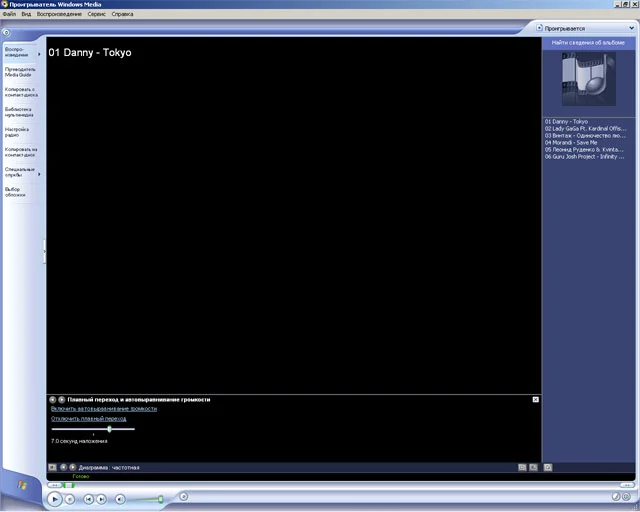Screen dimensions: 640x512
Task: Switch to skin mode round icon bottom right
Action: pos(626,496)
